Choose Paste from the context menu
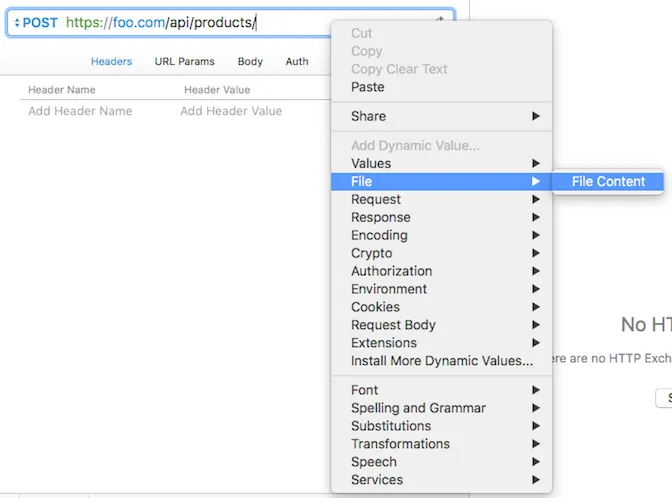Viewport: 672px width, 498px height. (368, 87)
